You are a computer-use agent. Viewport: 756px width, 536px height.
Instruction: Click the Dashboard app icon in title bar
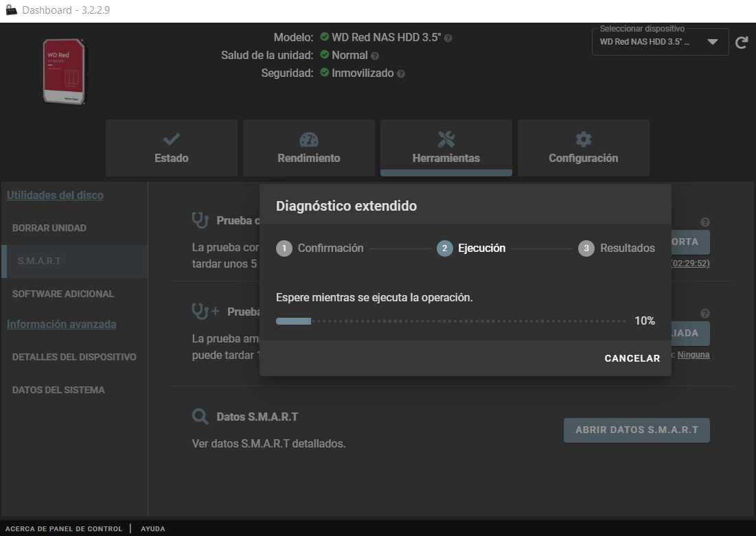click(x=12, y=10)
